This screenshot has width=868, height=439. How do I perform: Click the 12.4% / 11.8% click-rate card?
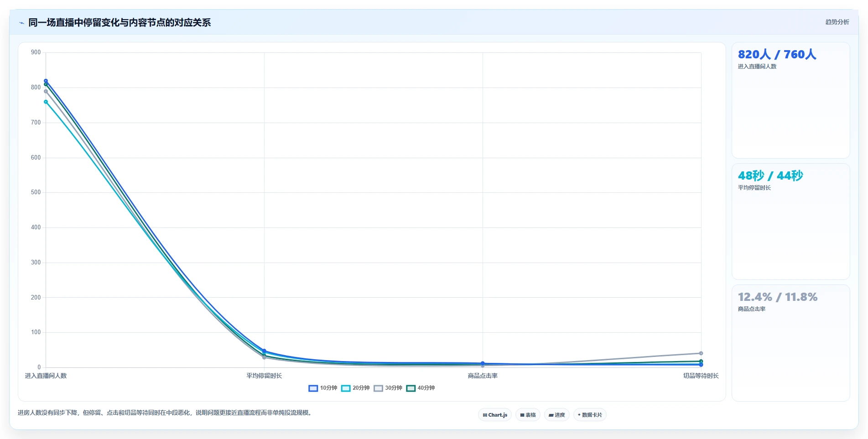790,343
